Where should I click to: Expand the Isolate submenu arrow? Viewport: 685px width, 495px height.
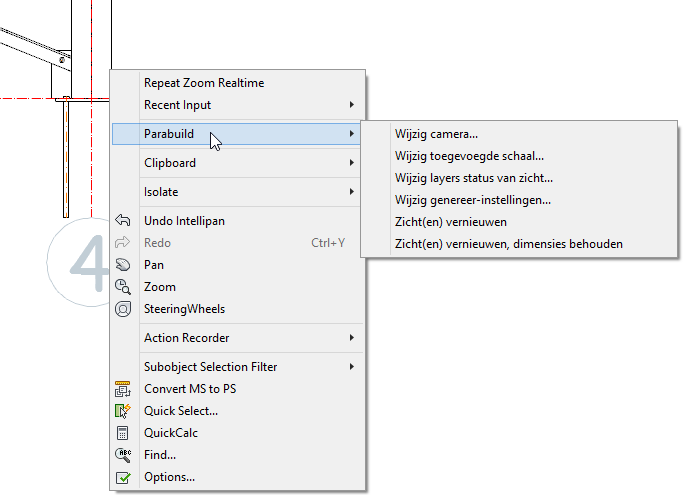click(352, 192)
